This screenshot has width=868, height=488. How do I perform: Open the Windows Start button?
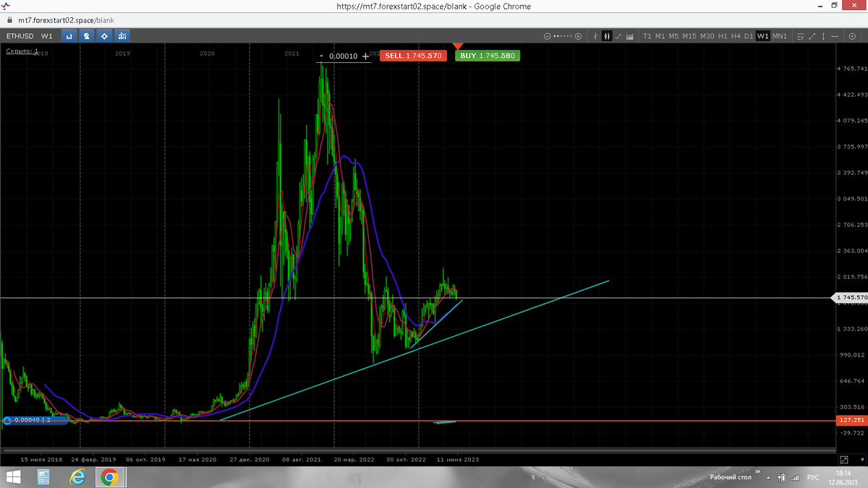point(13,477)
